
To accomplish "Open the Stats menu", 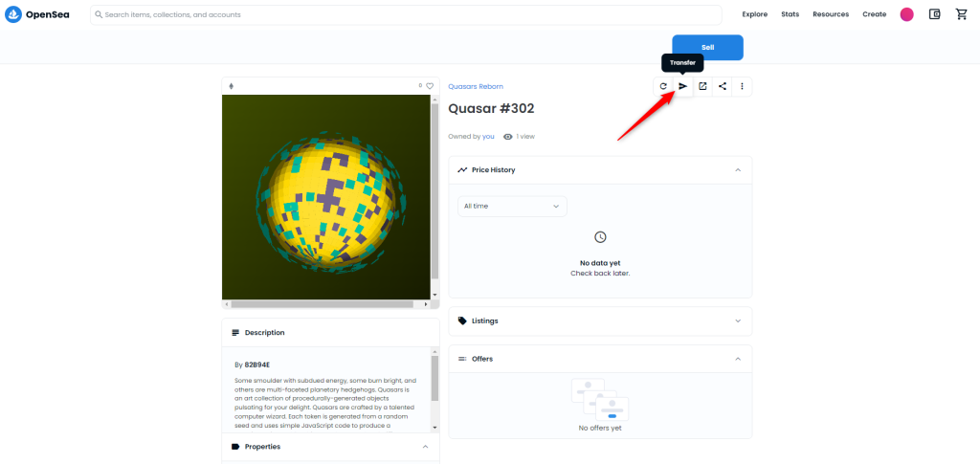I will 790,14.
